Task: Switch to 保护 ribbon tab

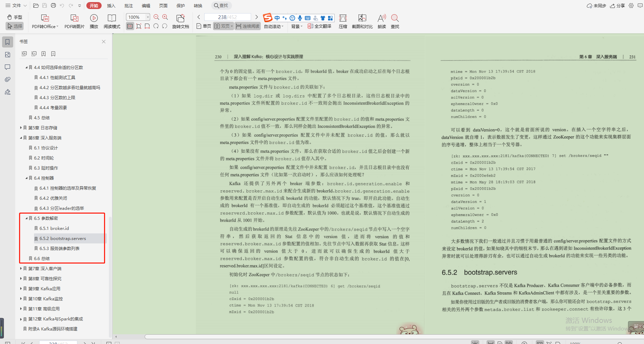Action: [x=180, y=6]
